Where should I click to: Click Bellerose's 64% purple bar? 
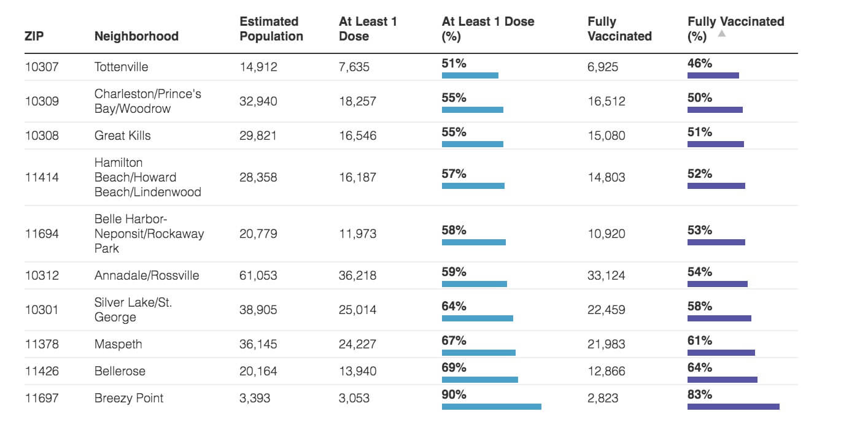(x=722, y=380)
